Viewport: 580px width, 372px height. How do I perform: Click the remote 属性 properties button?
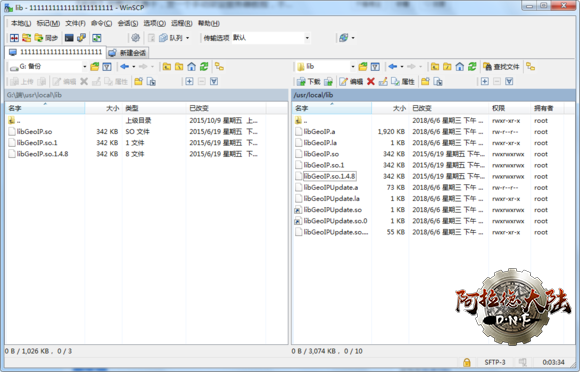[x=403, y=82]
